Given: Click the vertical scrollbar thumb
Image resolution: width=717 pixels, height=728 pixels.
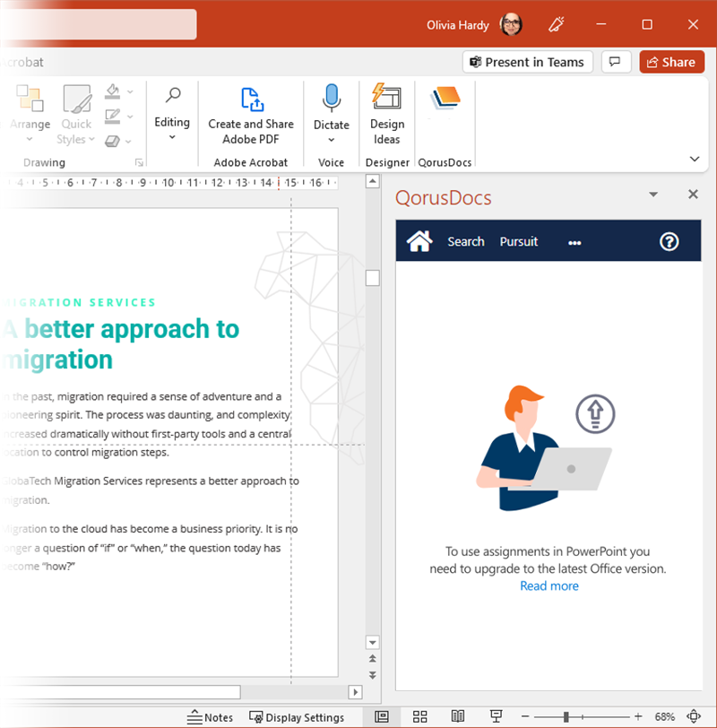Looking at the screenshot, I should click(x=372, y=278).
